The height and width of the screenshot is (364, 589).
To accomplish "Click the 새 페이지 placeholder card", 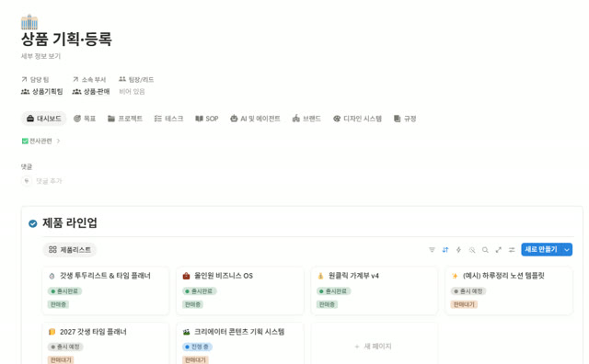I will (x=375, y=345).
